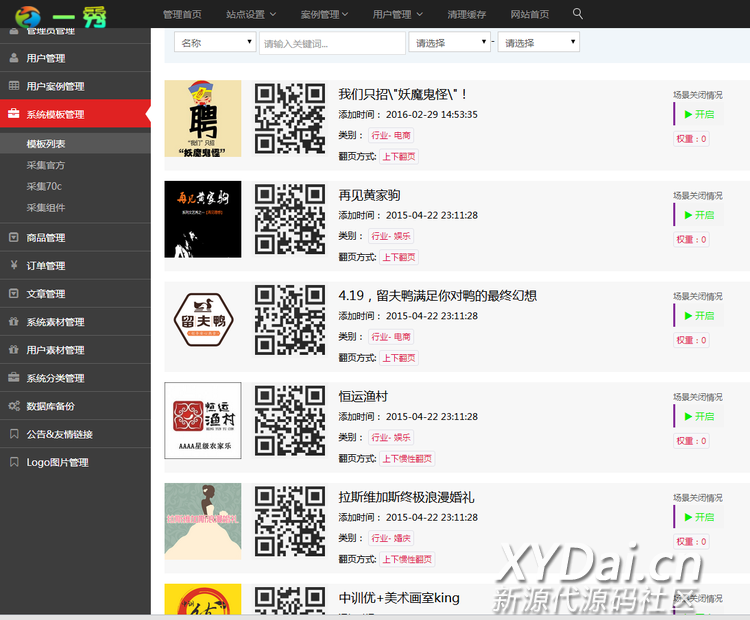Open title 再见黄家驹
750x620 pixels.
369,195
